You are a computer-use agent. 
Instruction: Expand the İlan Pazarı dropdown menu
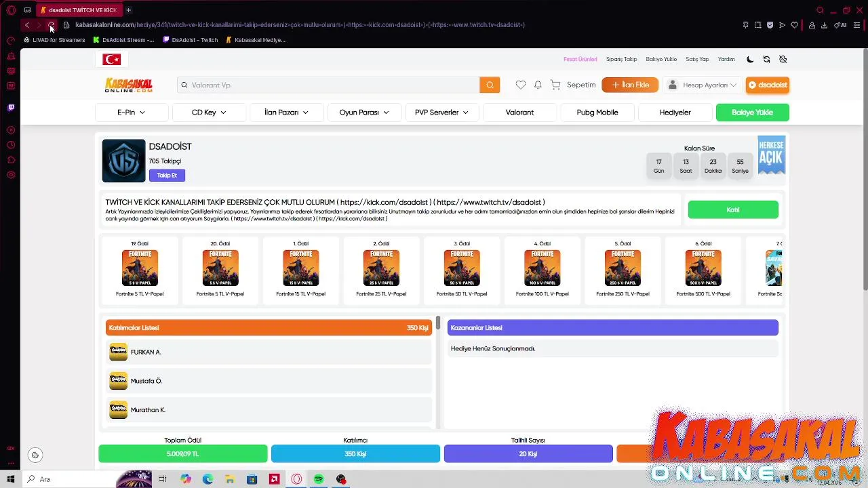pyautogui.click(x=286, y=113)
